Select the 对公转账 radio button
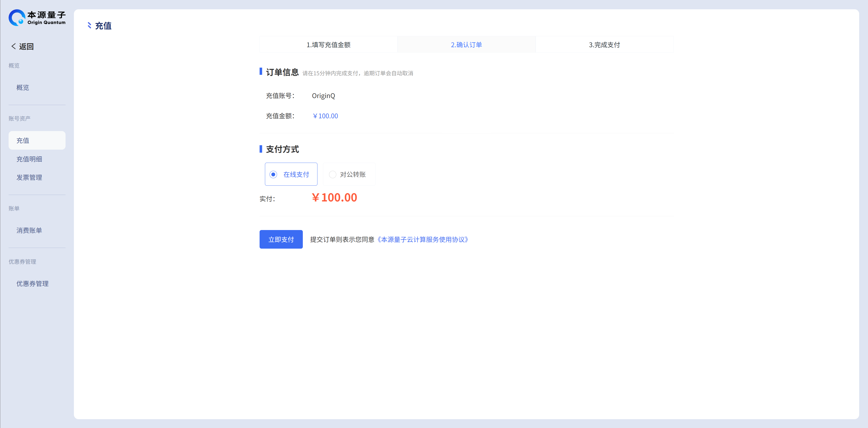 (x=333, y=174)
